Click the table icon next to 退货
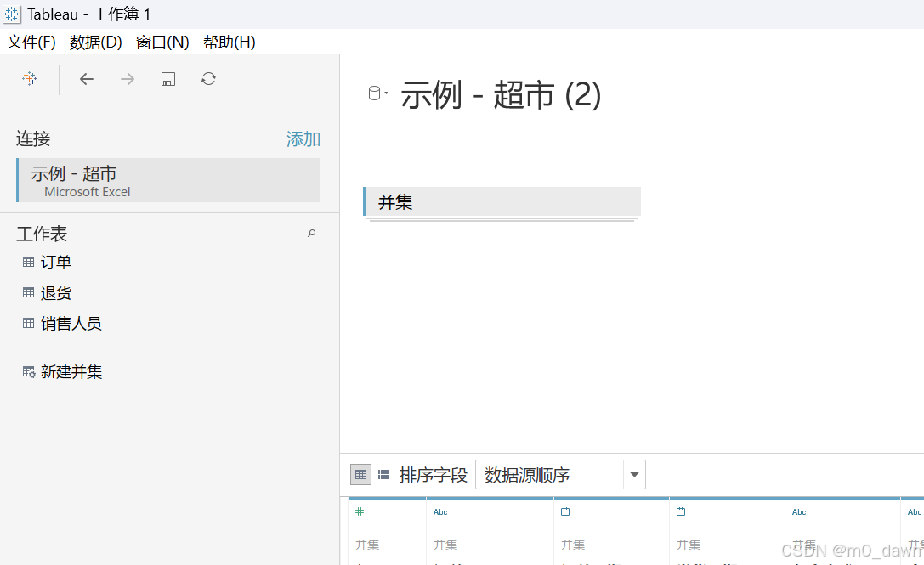The height and width of the screenshot is (565, 924). (28, 293)
